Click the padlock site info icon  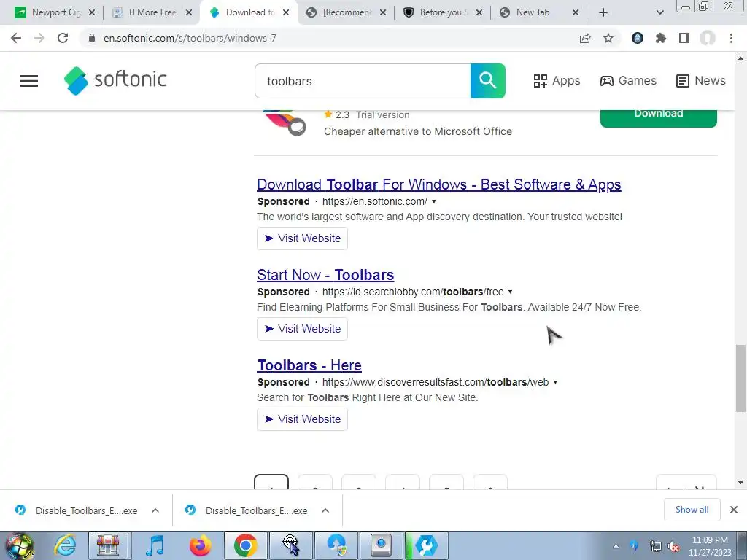tap(92, 38)
